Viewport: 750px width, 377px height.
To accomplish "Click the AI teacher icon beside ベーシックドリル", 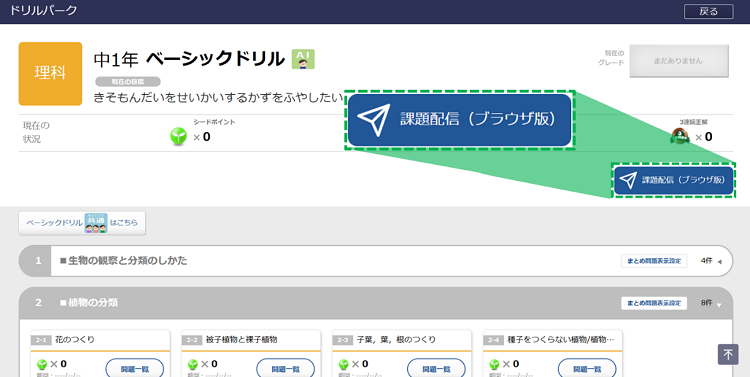I will pyautogui.click(x=303, y=59).
